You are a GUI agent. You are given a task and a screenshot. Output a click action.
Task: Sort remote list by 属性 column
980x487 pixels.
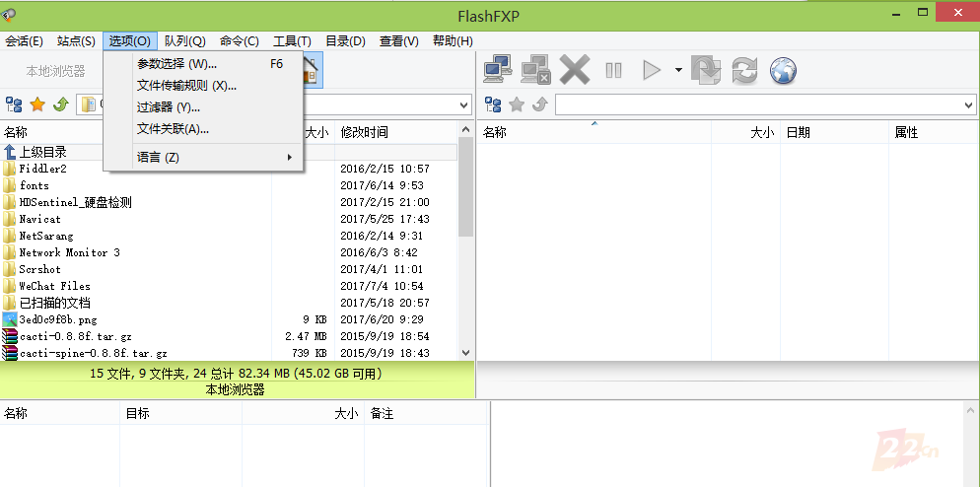934,132
